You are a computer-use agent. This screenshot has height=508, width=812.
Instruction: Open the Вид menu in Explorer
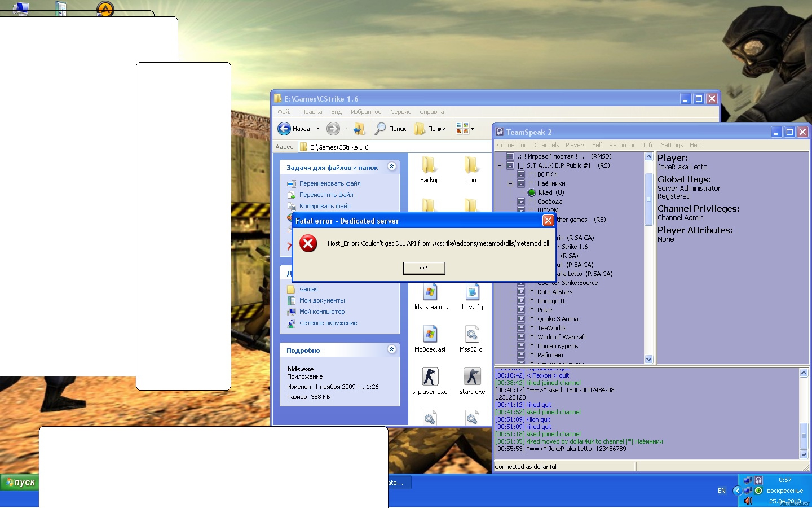[x=337, y=112]
